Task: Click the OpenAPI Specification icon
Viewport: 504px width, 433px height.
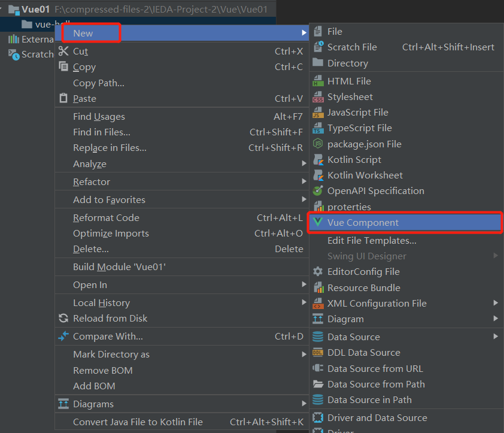Action: click(x=318, y=191)
